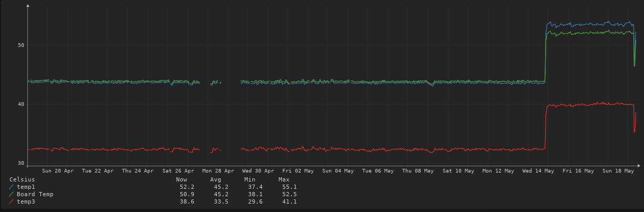
Task: Sort legend by the Now column
Action: click(x=181, y=179)
